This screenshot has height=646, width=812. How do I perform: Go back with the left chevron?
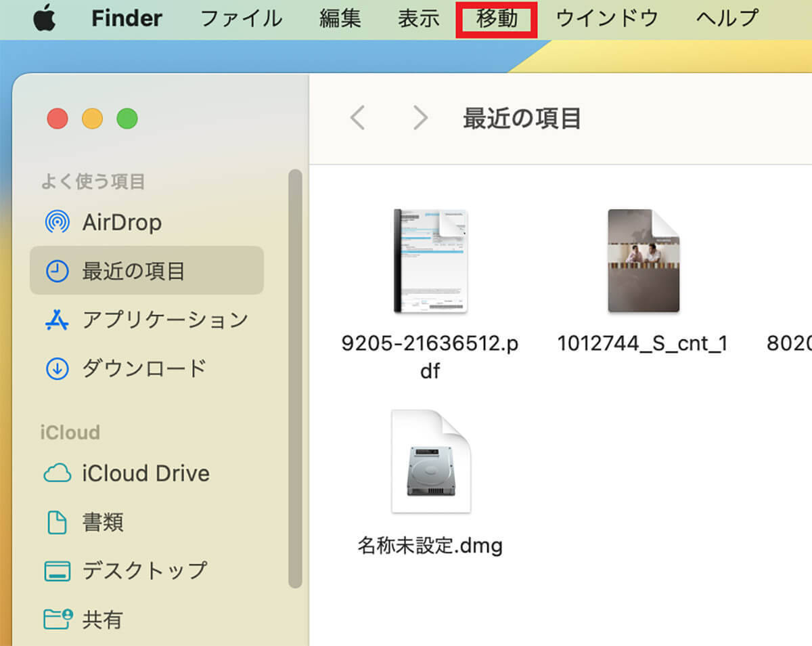(x=357, y=119)
